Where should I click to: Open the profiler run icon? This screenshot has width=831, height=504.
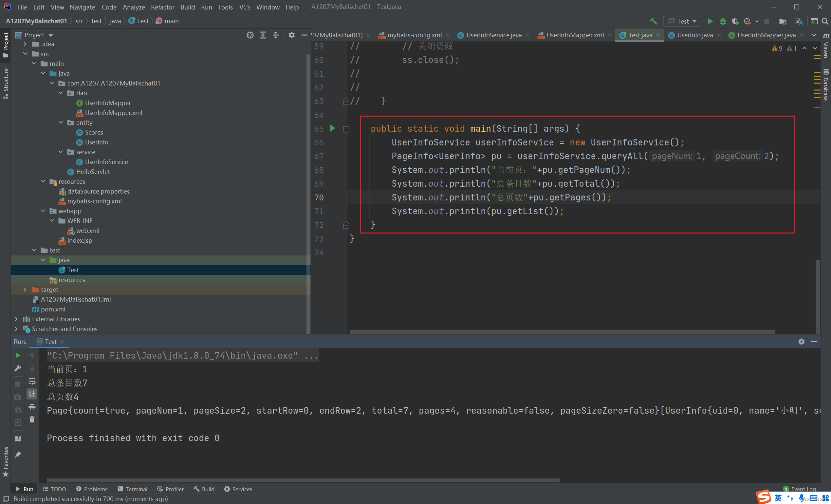748,21
